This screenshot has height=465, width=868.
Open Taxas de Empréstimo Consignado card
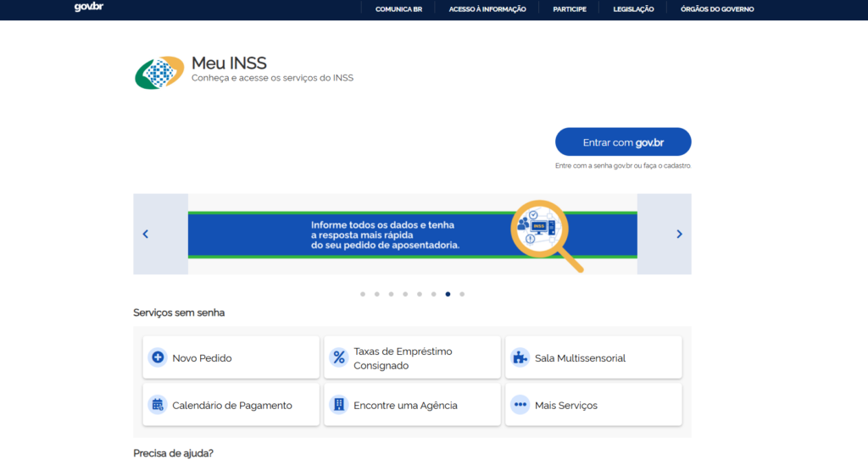tap(413, 357)
